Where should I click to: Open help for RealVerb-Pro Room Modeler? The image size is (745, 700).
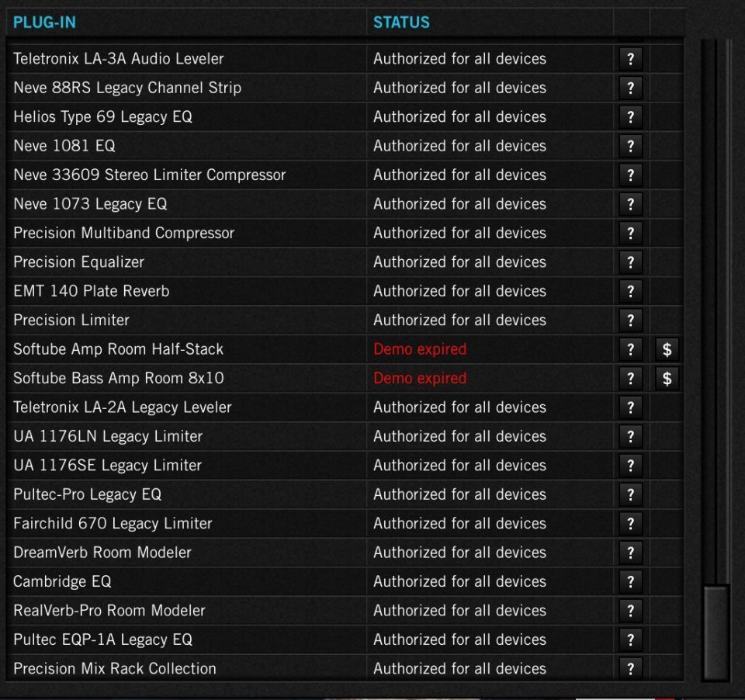tap(630, 611)
